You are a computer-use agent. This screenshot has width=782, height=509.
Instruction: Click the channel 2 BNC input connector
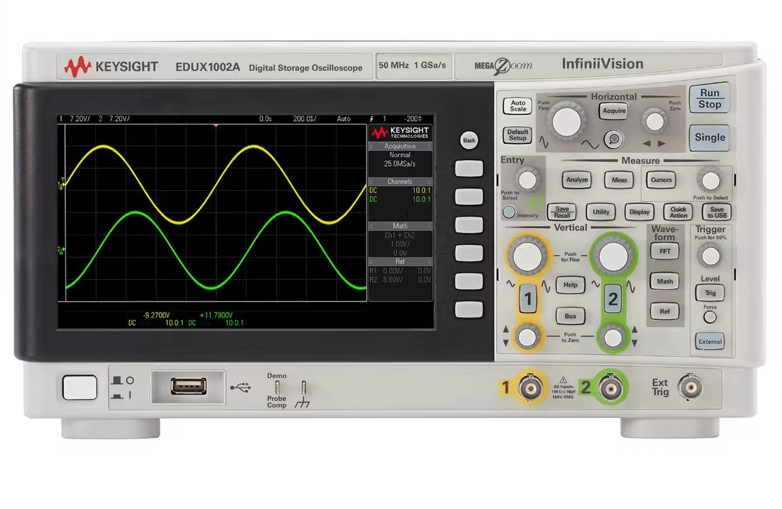[610, 387]
